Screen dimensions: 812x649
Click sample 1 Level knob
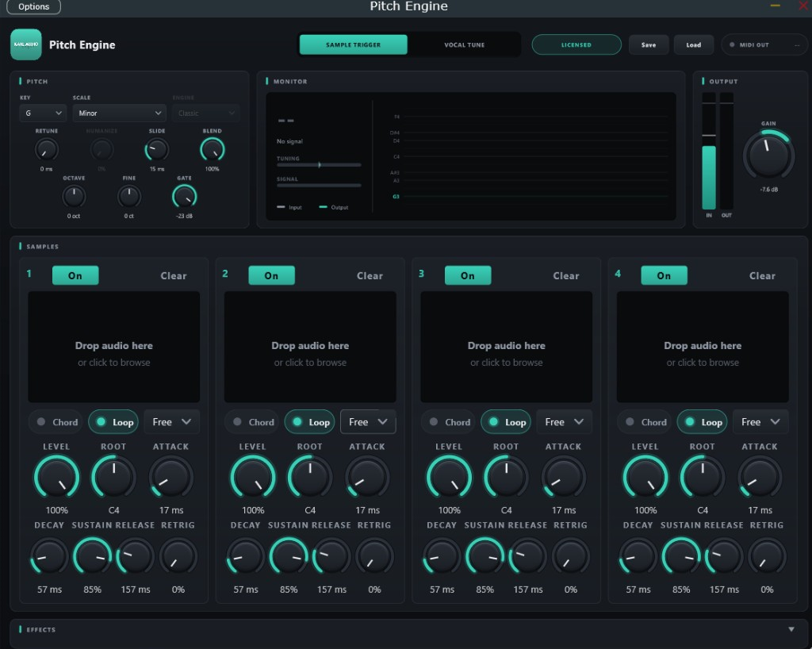pos(56,477)
